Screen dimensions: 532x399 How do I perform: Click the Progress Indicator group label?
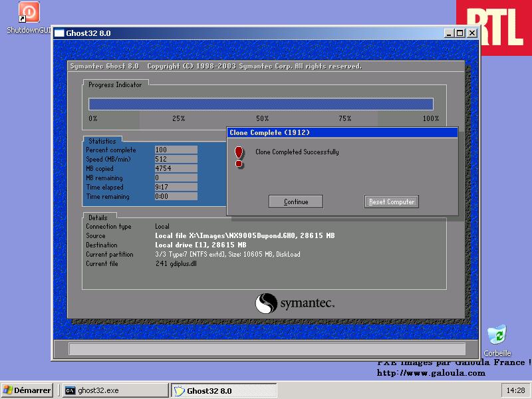115,85
